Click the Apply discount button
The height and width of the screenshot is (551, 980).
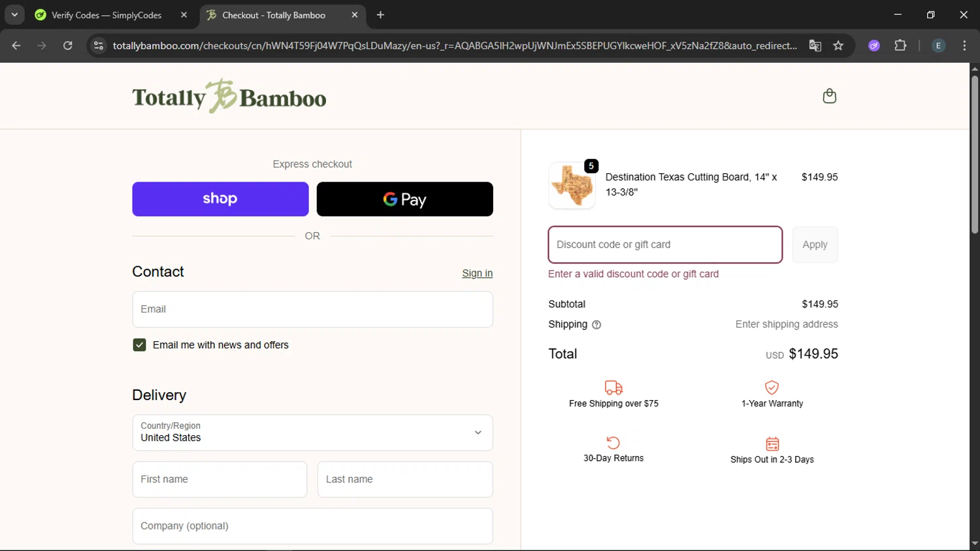point(815,244)
